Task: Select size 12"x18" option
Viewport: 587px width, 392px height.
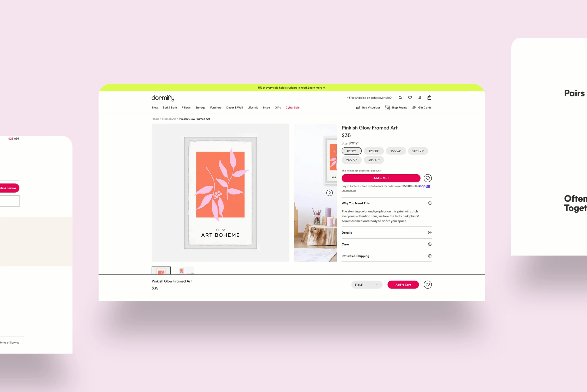Action: point(374,151)
